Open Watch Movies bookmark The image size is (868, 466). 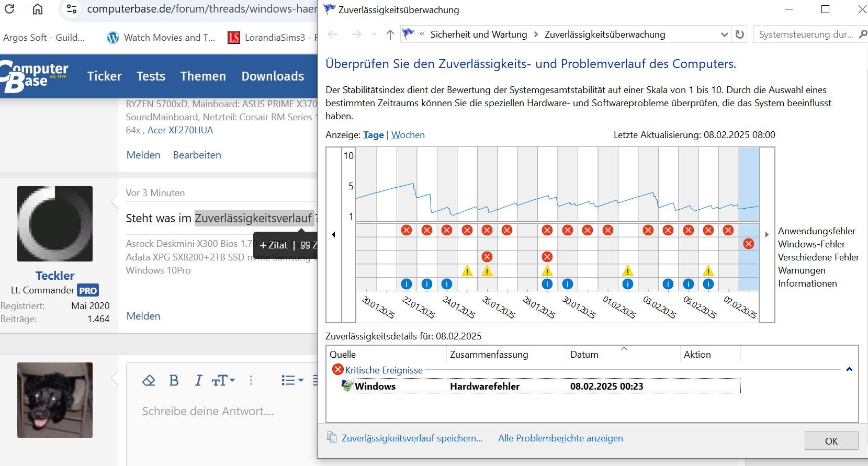[161, 38]
